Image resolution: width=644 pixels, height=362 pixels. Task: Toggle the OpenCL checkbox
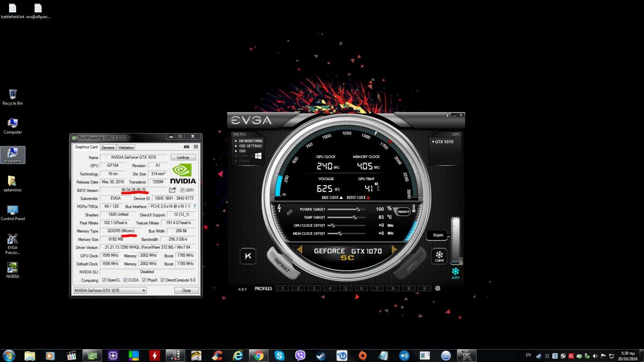click(x=104, y=280)
